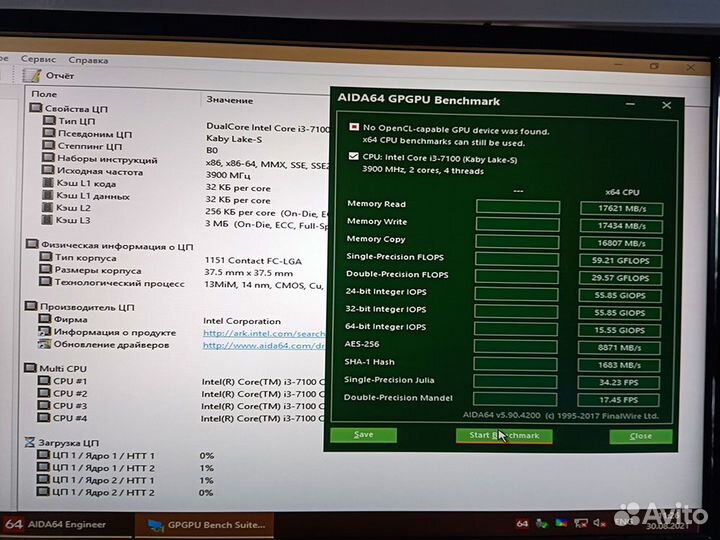This screenshot has width=720, height=540.
Task: Click the icon beside ЦП 1 / Ядро 1 / HTT 1
Action: tap(43, 455)
